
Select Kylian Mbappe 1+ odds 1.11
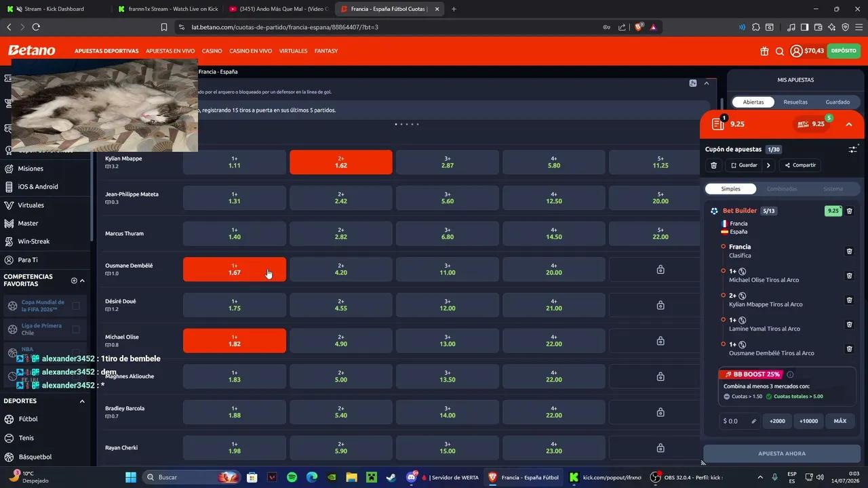(x=235, y=162)
